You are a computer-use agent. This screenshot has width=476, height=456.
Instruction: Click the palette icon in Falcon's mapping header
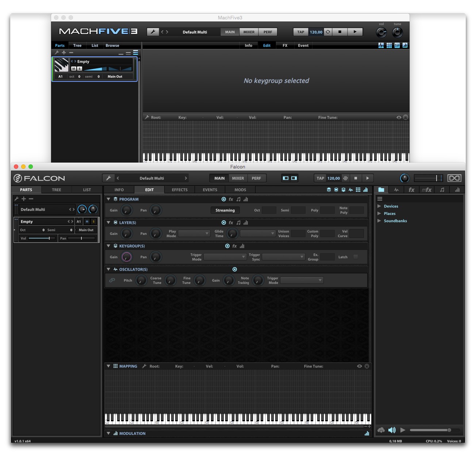367,366
